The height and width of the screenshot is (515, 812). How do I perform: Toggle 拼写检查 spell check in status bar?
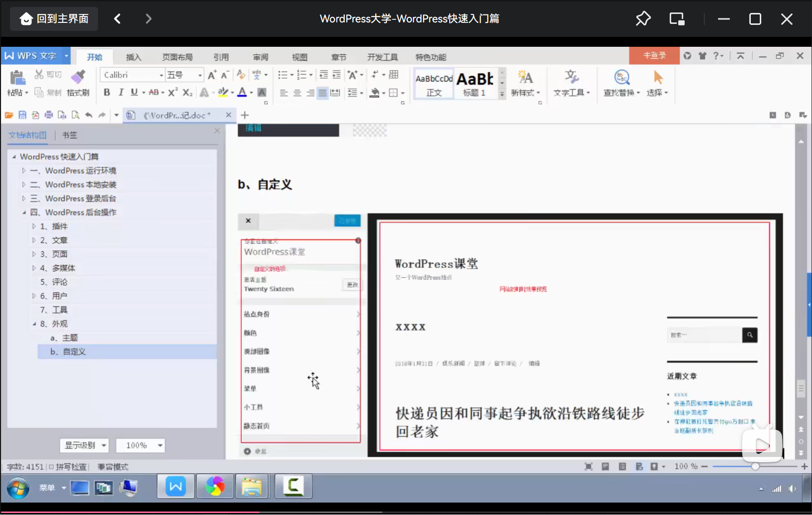(x=68, y=467)
